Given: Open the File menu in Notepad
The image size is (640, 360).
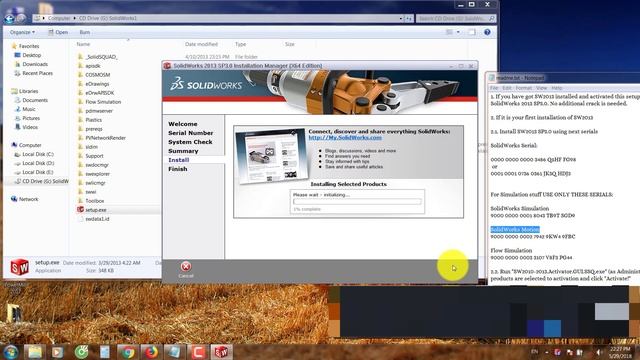Looking at the screenshot, I should point(494,88).
